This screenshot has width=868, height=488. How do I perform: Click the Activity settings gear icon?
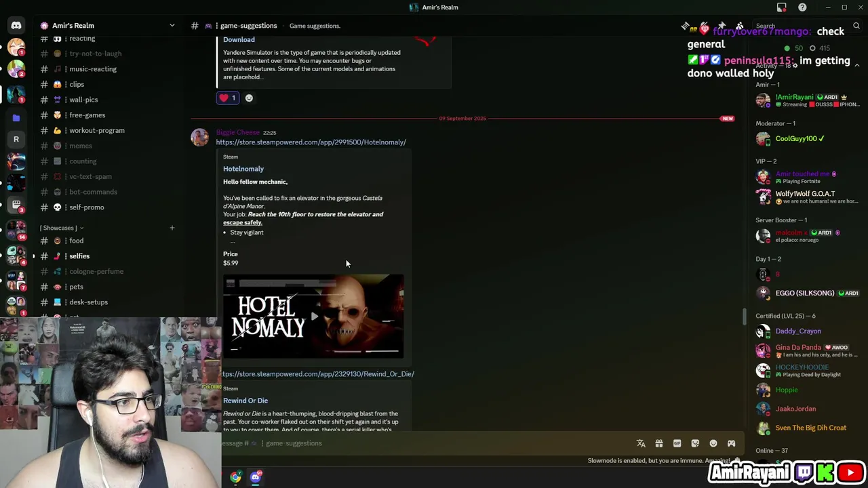(x=795, y=66)
